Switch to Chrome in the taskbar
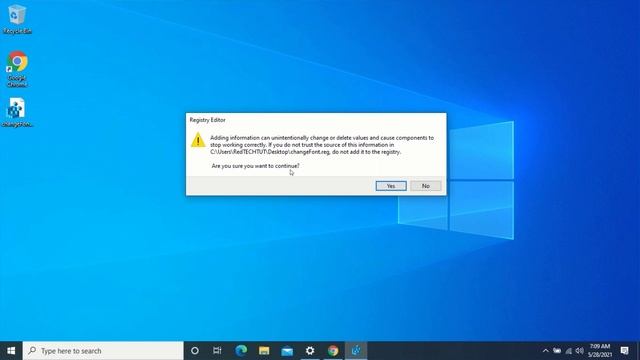 [x=333, y=351]
